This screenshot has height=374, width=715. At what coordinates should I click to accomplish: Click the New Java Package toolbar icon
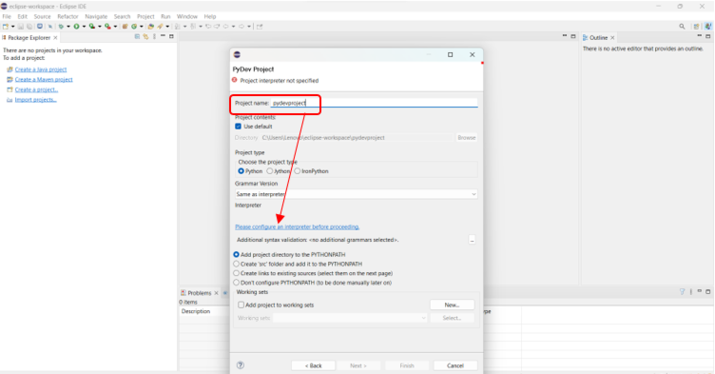point(125,26)
